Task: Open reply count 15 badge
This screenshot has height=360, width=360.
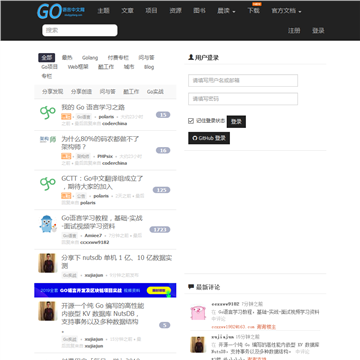Action: coord(163,115)
